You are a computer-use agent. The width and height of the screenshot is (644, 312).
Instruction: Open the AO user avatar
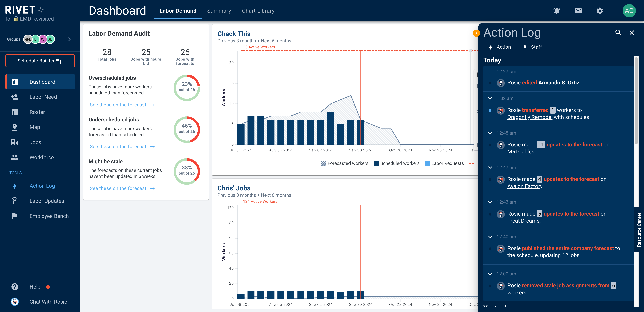pyautogui.click(x=629, y=11)
